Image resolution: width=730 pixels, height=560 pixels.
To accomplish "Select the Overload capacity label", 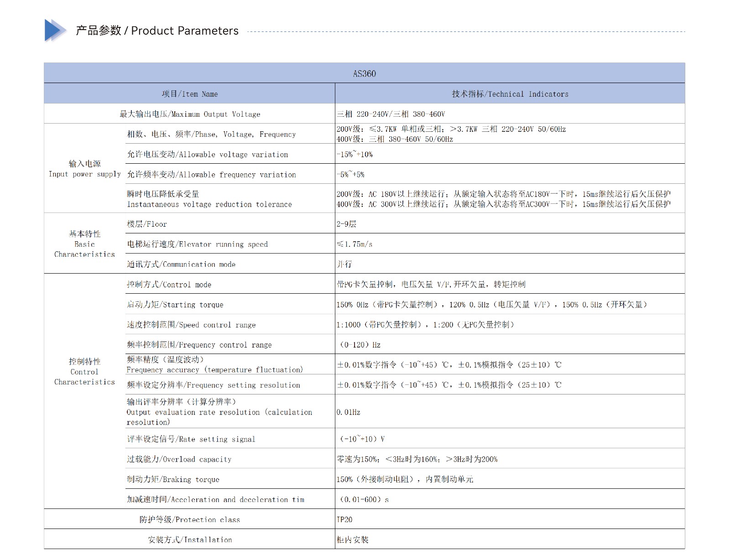I will pyautogui.click(x=179, y=459).
